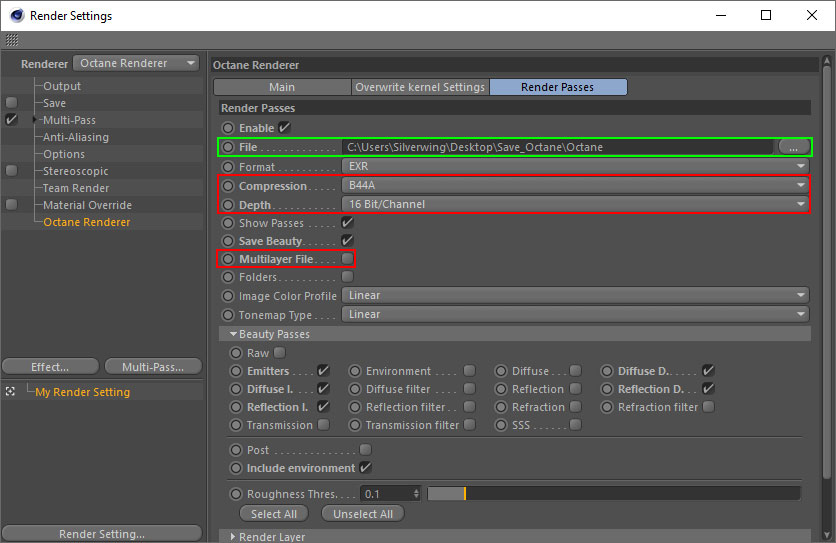836x543 pixels.
Task: Click the Unselect All button
Action: click(x=363, y=514)
